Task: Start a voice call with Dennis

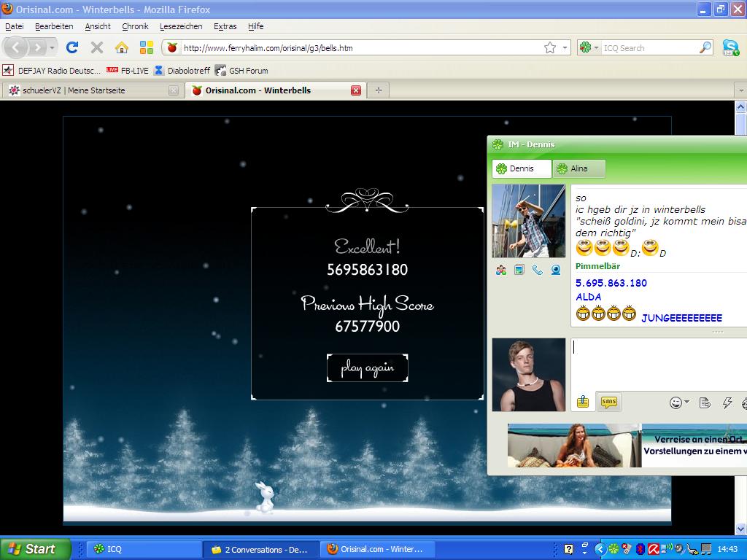Action: click(x=538, y=270)
